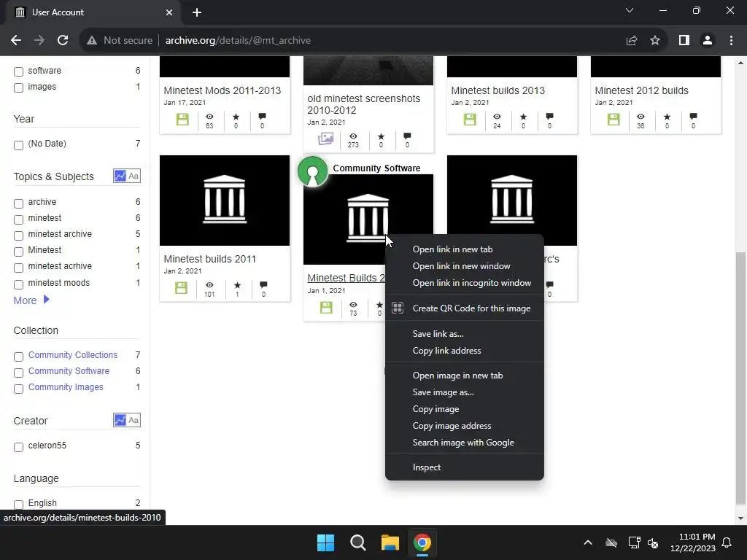This screenshot has width=747, height=560.
Task: Reload the archive.org page
Action: (63, 41)
